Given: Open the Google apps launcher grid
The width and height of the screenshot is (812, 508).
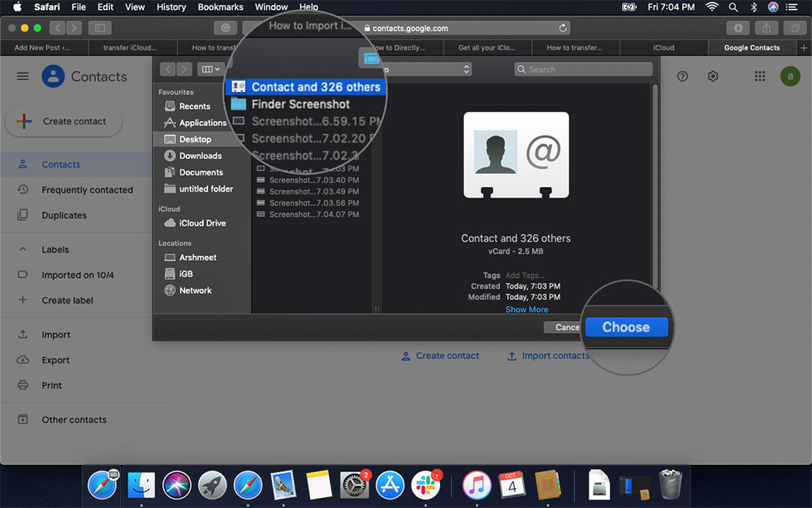Looking at the screenshot, I should tap(760, 76).
